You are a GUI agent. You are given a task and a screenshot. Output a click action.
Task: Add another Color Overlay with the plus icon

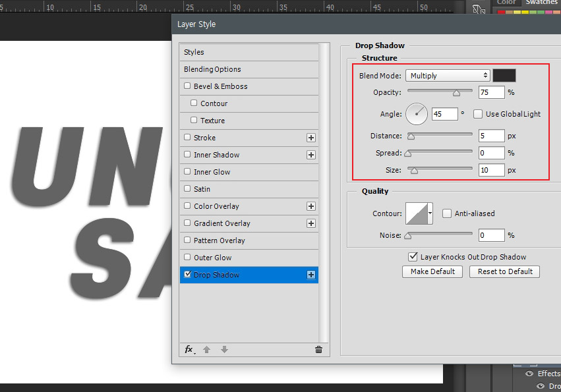pos(311,206)
